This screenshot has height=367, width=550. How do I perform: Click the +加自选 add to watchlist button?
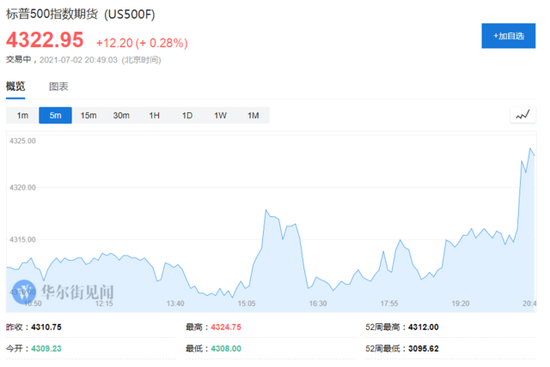[x=508, y=36]
